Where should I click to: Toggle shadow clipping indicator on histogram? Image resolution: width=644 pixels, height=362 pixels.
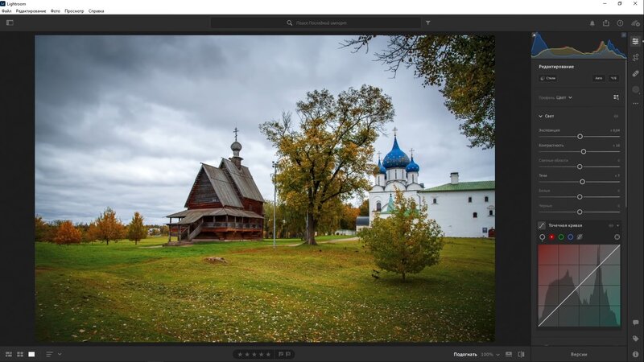pyautogui.click(x=534, y=35)
